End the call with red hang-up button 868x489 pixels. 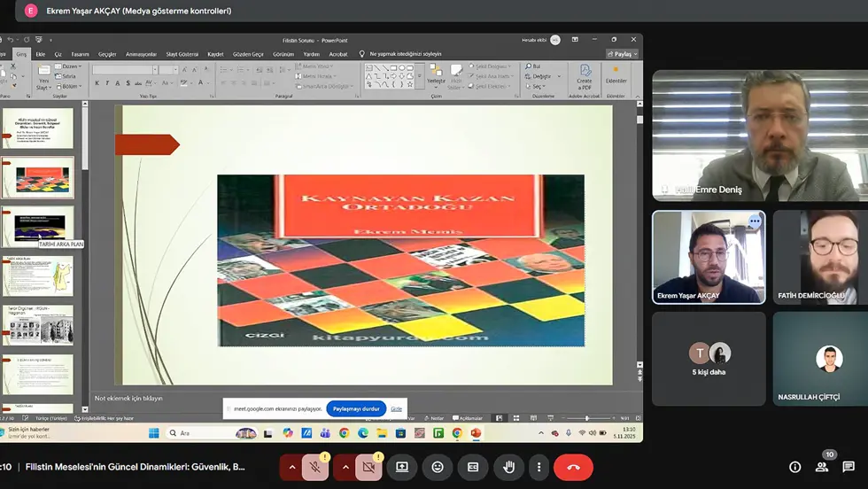tap(573, 467)
